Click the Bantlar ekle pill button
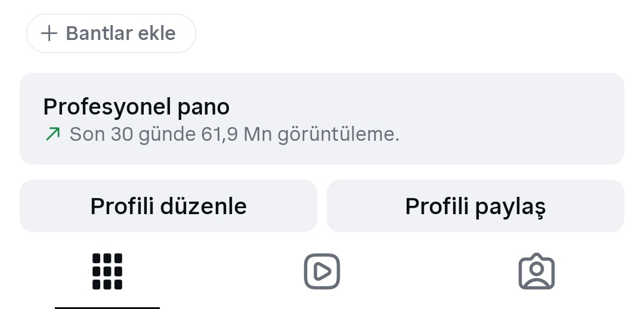 [x=111, y=33]
